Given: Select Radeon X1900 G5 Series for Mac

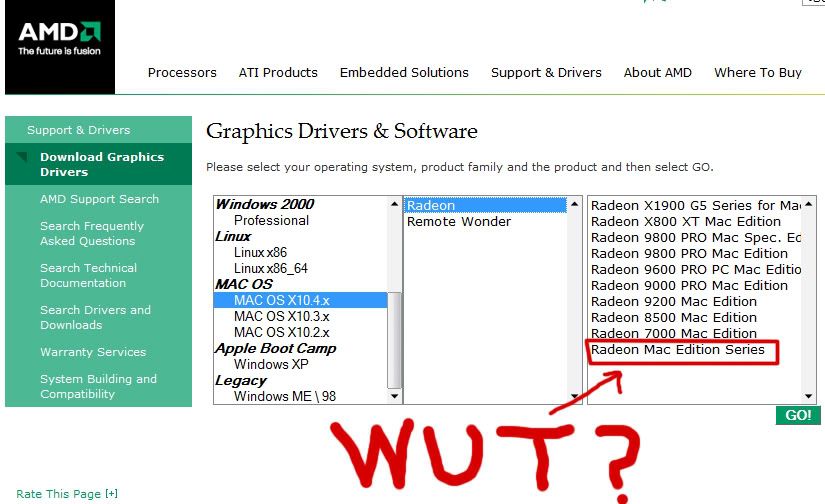Looking at the screenshot, I should point(695,205).
